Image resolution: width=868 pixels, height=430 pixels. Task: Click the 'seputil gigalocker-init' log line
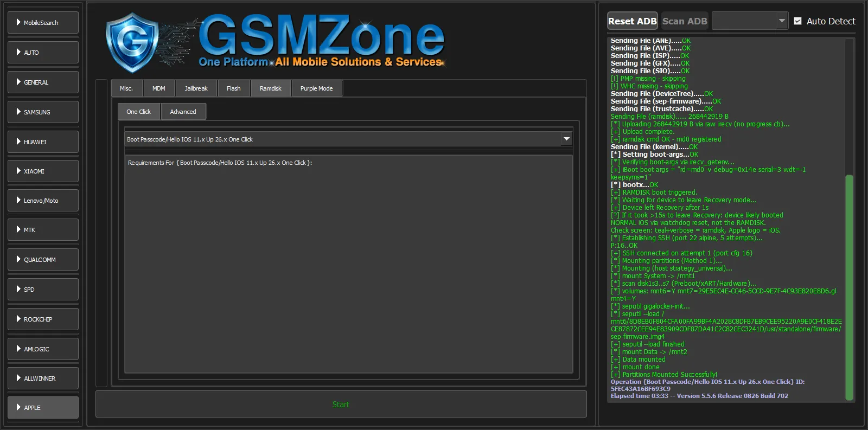coord(650,306)
